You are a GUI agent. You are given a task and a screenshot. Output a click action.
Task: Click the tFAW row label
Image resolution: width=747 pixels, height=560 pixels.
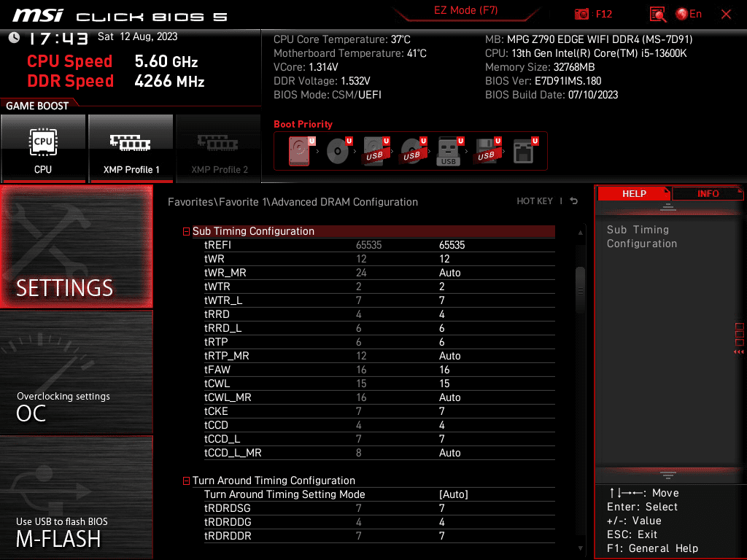[x=217, y=370]
